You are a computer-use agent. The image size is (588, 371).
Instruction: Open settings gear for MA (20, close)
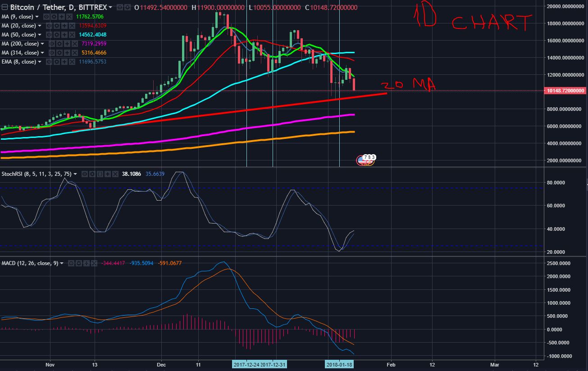57,26
